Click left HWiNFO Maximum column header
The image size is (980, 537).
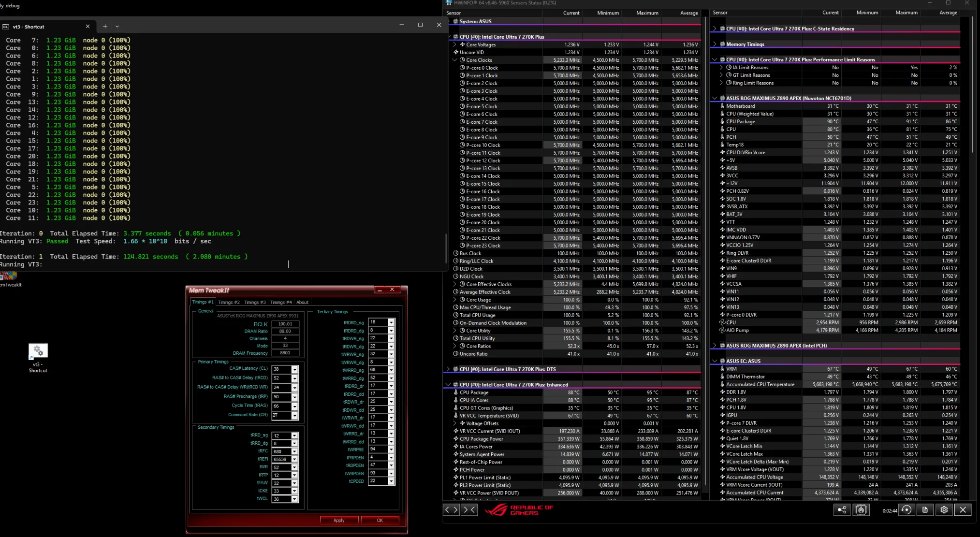(647, 13)
